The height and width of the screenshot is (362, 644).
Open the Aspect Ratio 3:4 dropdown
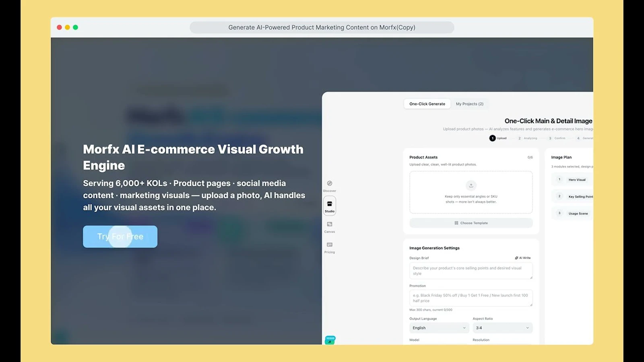503,328
